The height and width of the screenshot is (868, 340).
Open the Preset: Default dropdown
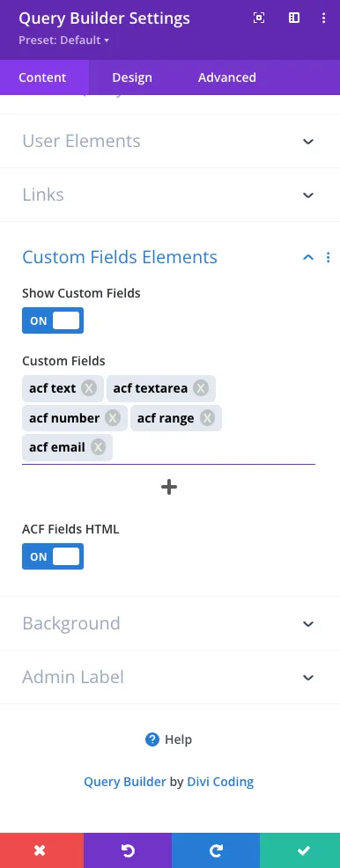[x=63, y=40]
